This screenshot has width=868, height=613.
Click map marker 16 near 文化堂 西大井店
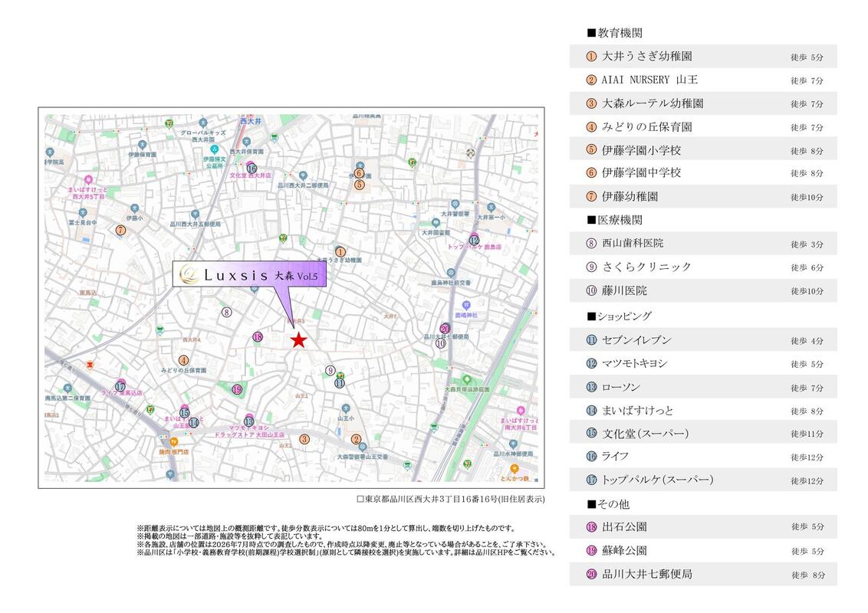point(252,169)
